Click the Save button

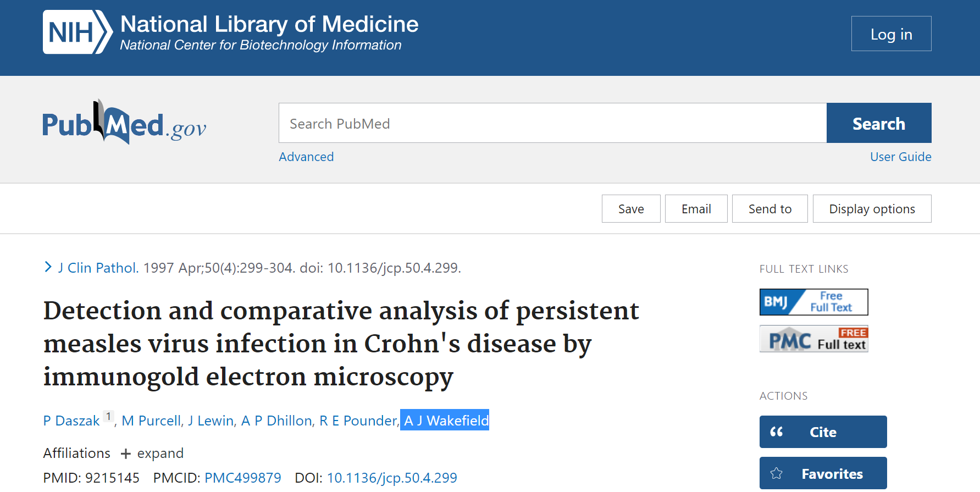tap(630, 209)
